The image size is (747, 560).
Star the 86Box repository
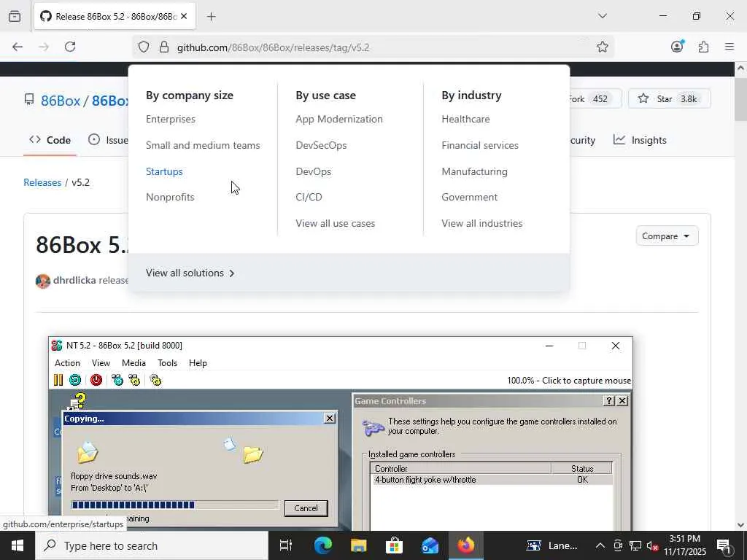tap(670, 98)
